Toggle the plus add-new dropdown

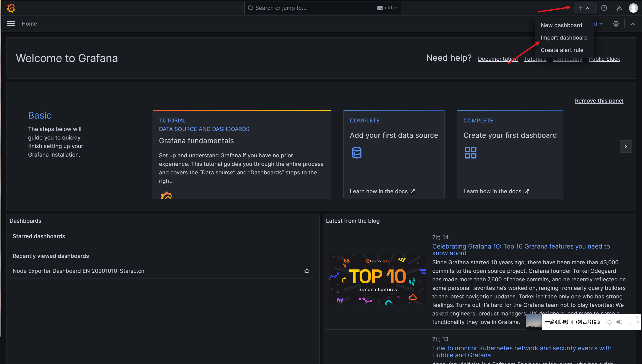pos(584,8)
